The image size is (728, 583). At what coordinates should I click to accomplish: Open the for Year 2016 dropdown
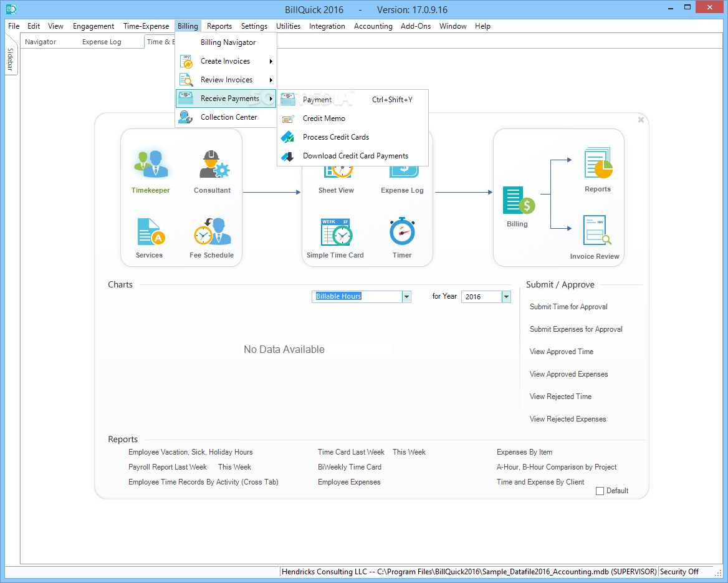(x=506, y=296)
